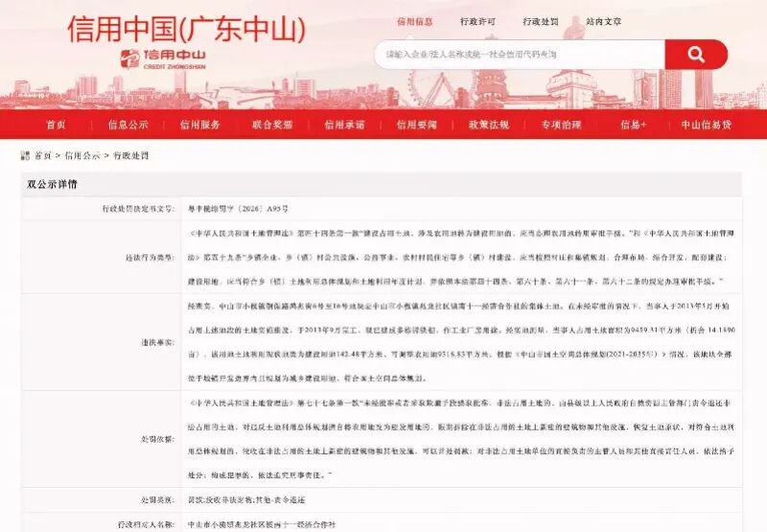Click the 违法事实 row label

[x=158, y=342]
